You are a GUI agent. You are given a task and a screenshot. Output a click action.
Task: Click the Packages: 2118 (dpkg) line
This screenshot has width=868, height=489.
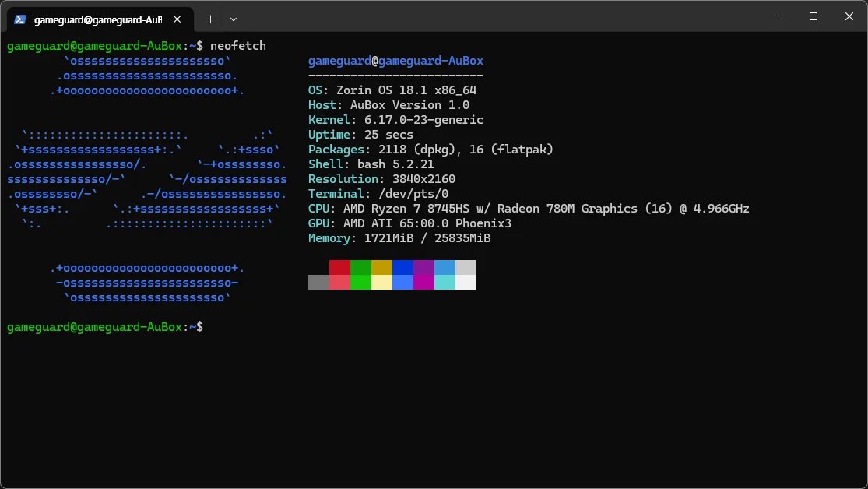[430, 150]
